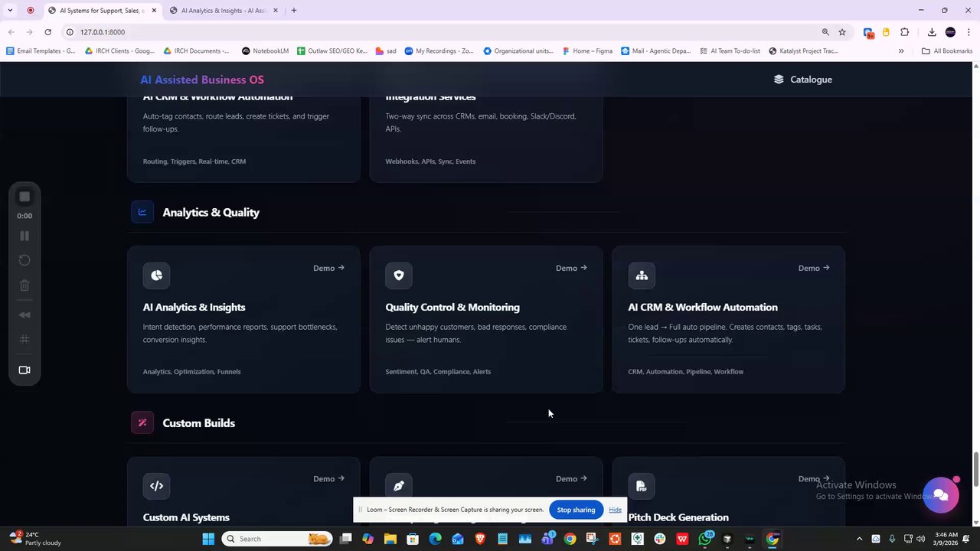Screen dimensions: 980x551
Task: Open Microsoft Edge from the taskbar
Action: click(435, 539)
